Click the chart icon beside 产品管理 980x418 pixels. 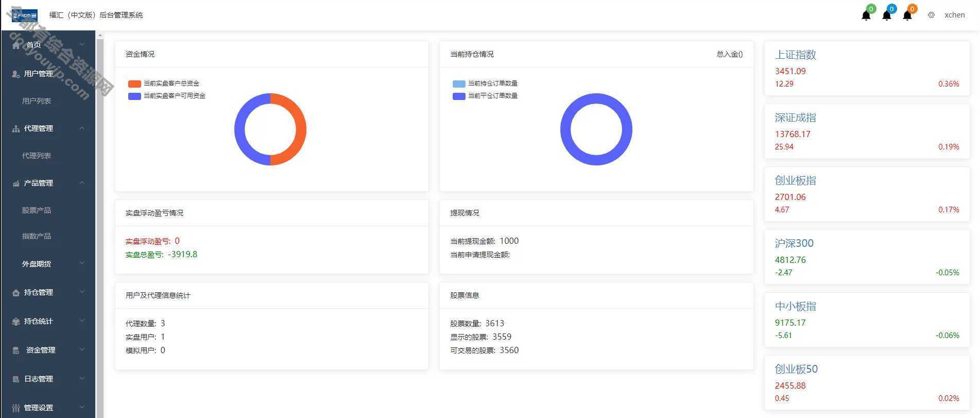point(16,183)
